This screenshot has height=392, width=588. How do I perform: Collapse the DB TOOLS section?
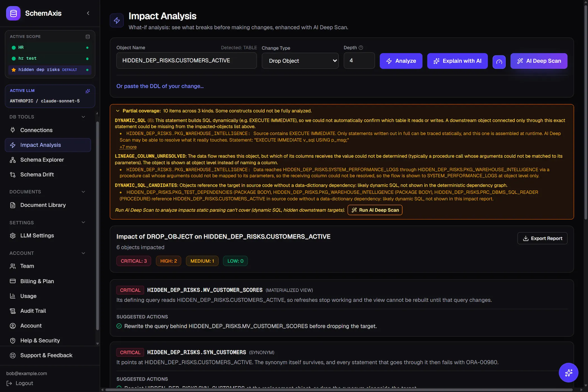[x=83, y=117]
